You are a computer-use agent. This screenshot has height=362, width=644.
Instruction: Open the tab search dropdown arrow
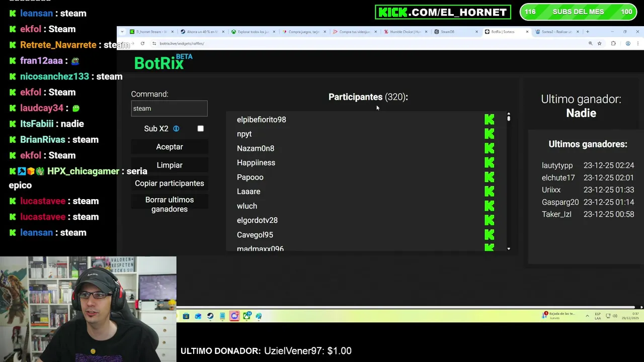click(x=122, y=32)
